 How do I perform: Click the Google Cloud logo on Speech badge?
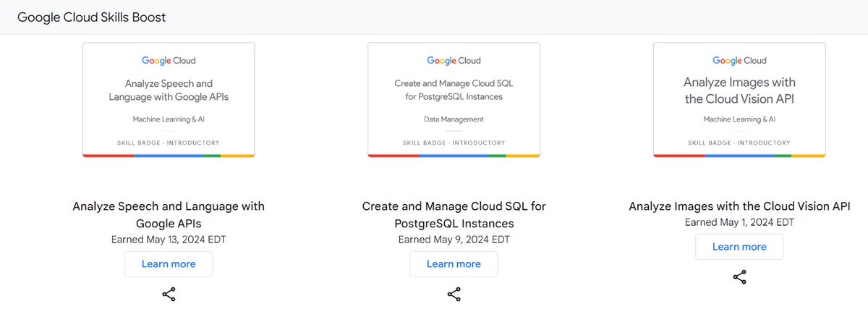(169, 61)
